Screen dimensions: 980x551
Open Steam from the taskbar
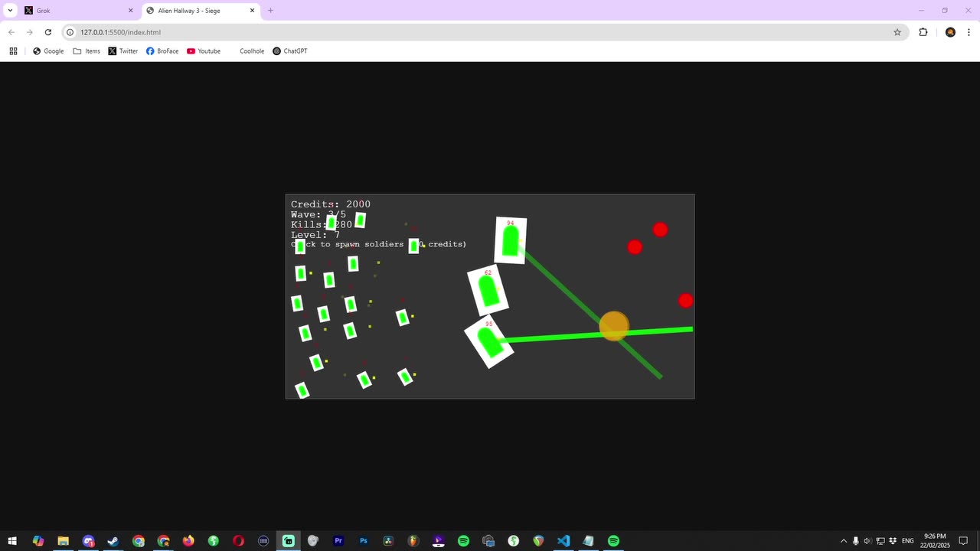(x=113, y=541)
